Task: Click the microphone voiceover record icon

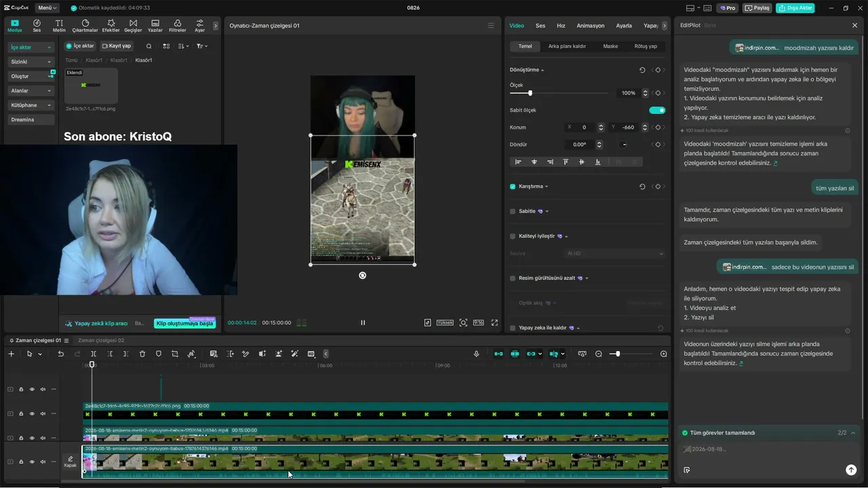Action: tap(476, 354)
